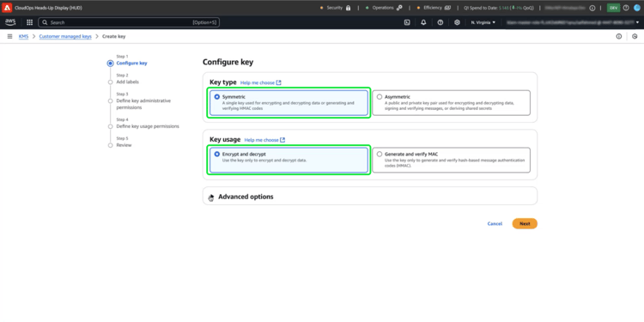
Task: Proceed with the Next button
Action: 525,224
